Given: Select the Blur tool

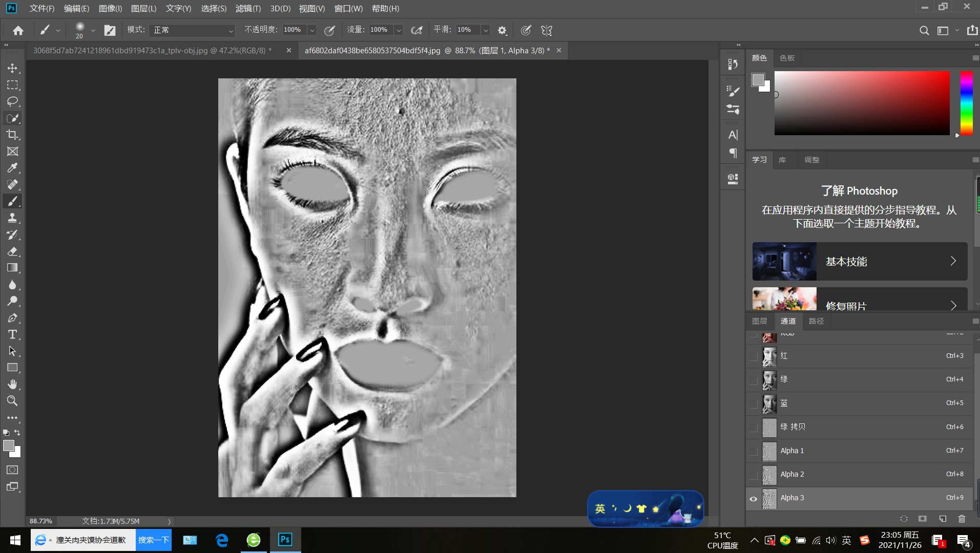Looking at the screenshot, I should 12,285.
